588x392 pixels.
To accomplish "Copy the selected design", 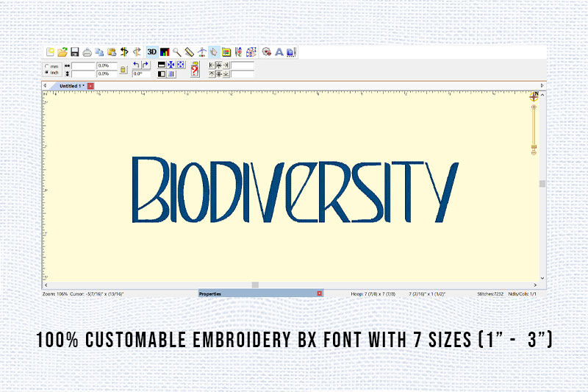I will [99, 52].
